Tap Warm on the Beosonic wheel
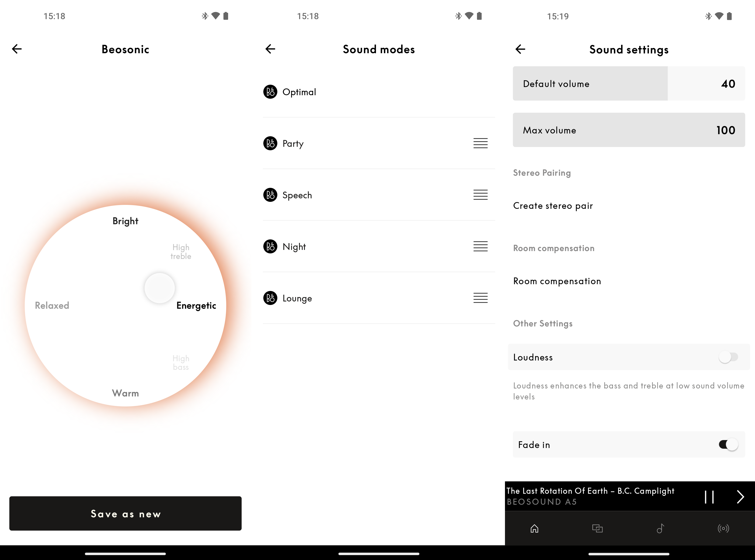The width and height of the screenshot is (755, 560). point(125,393)
